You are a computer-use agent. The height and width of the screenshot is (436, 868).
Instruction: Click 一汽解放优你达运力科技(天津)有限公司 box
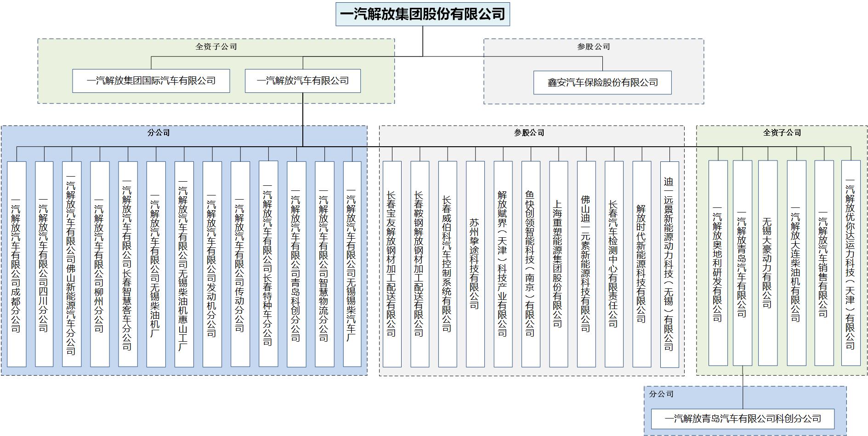tap(851, 263)
